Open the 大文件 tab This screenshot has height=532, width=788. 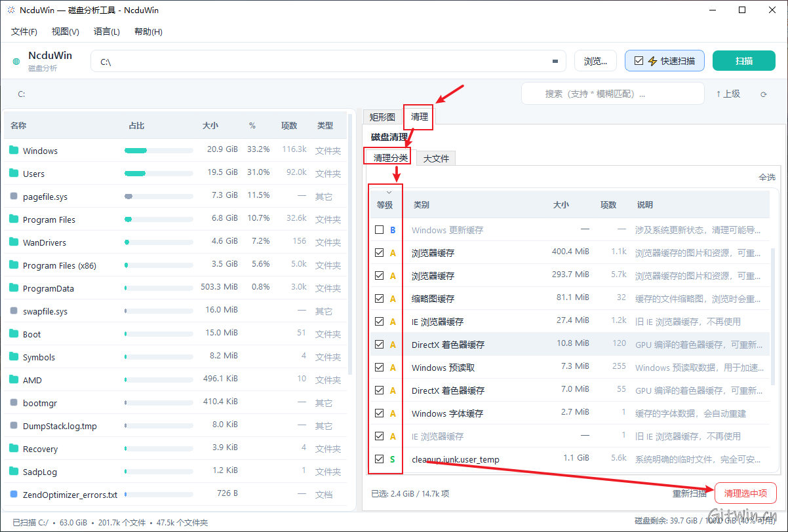pos(436,159)
